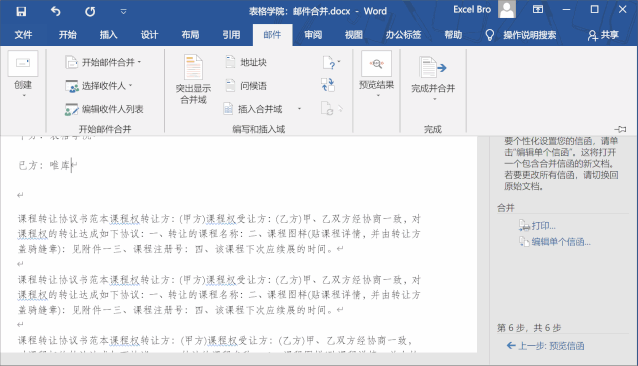This screenshot has height=366, width=638.
Task: Open the 选择收件人 dropdown
Action: pos(99,86)
